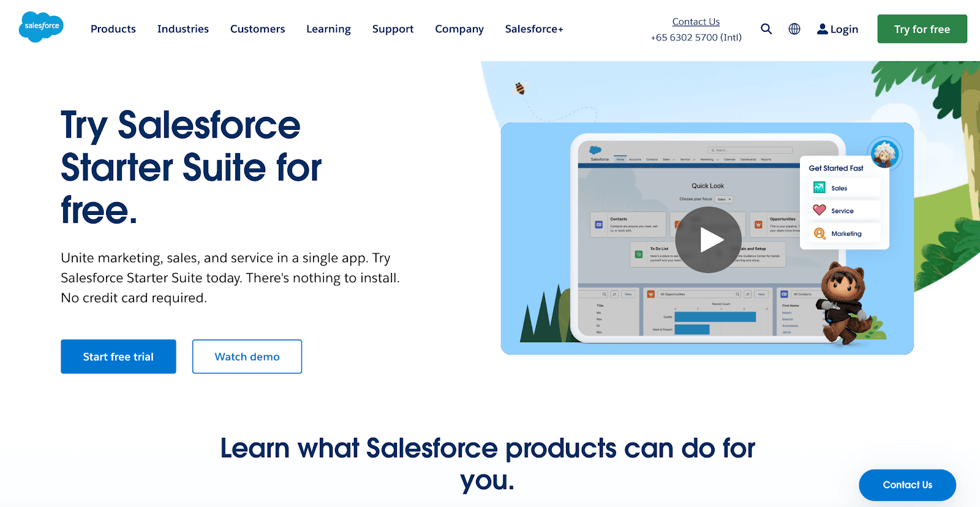Click the Quick Look label in video

(x=707, y=186)
